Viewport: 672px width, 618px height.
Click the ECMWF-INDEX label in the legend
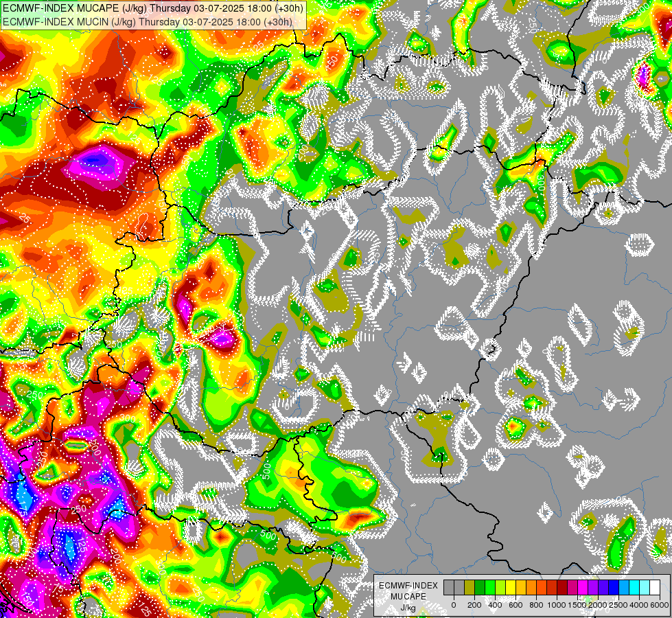pyautogui.click(x=408, y=586)
